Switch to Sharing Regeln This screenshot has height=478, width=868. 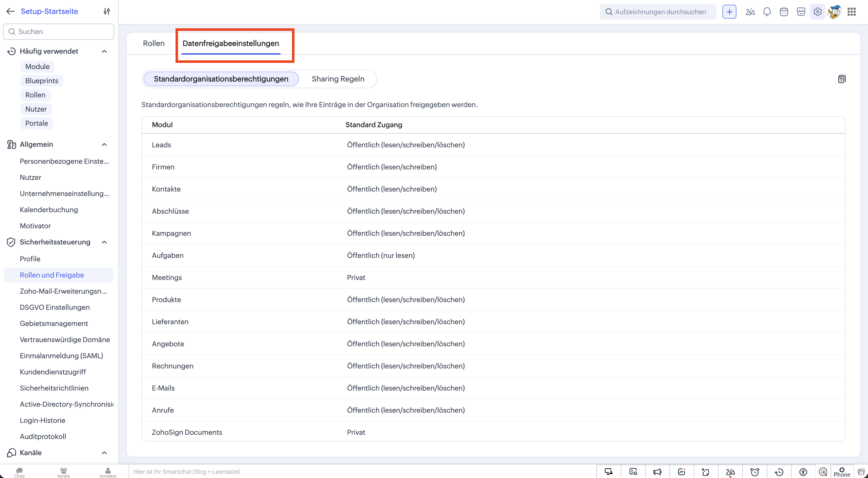click(x=338, y=79)
